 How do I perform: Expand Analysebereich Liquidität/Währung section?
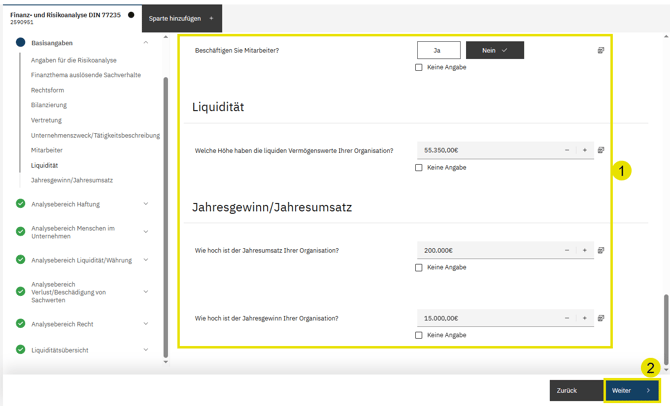[x=146, y=260]
